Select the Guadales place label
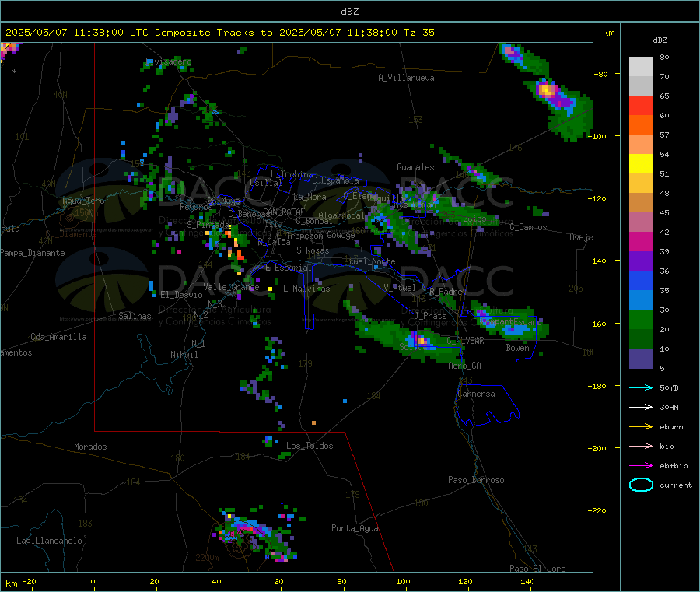The width and height of the screenshot is (700, 592). click(415, 167)
